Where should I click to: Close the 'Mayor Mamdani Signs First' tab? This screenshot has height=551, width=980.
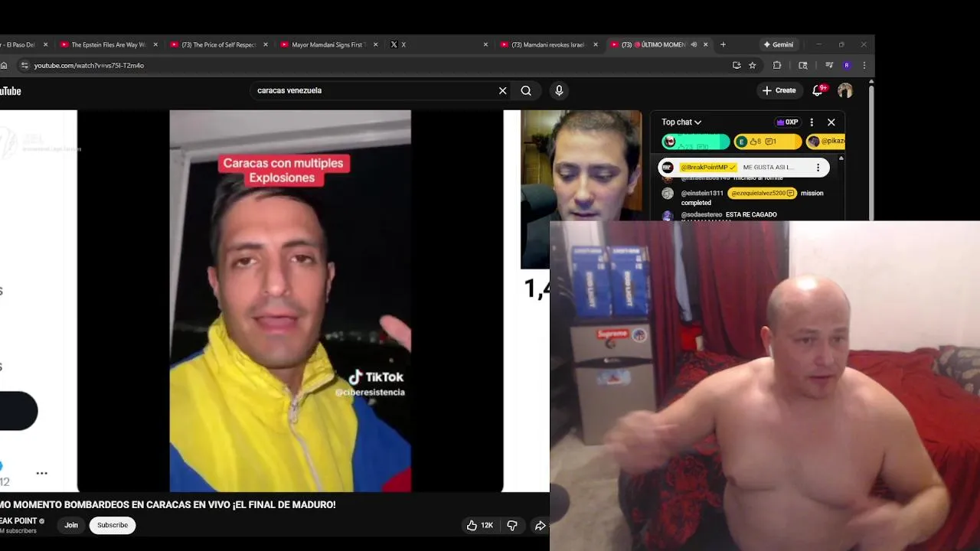[375, 44]
